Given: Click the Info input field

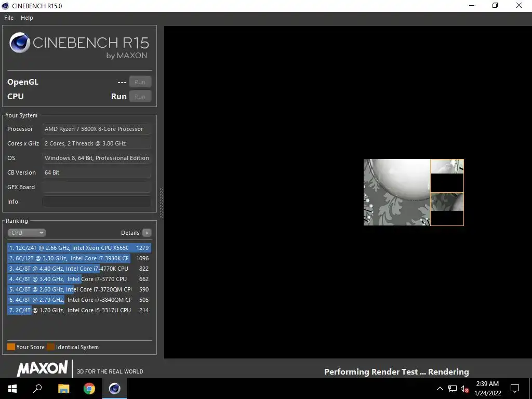Looking at the screenshot, I should click(x=97, y=202).
